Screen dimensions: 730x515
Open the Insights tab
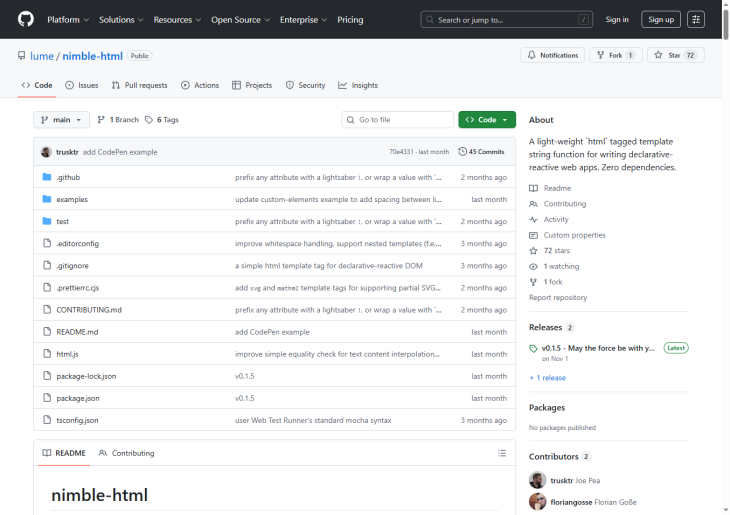(358, 85)
